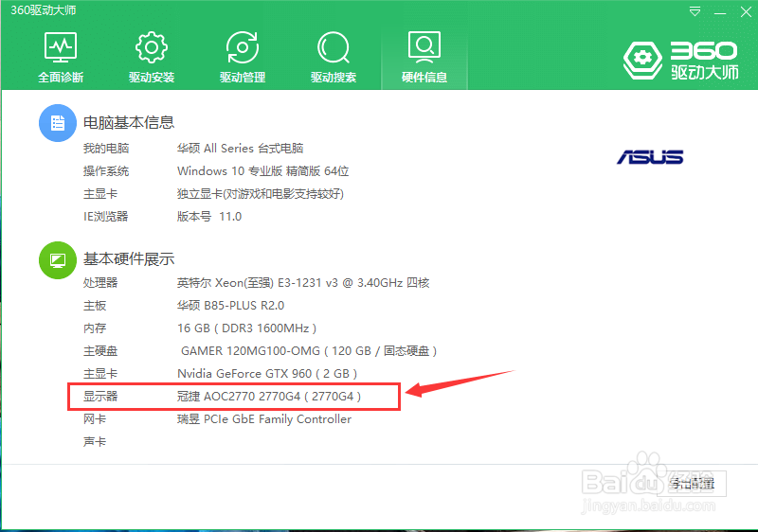The width and height of the screenshot is (758, 532).
Task: Click the 导出配置 button
Action: click(x=693, y=483)
